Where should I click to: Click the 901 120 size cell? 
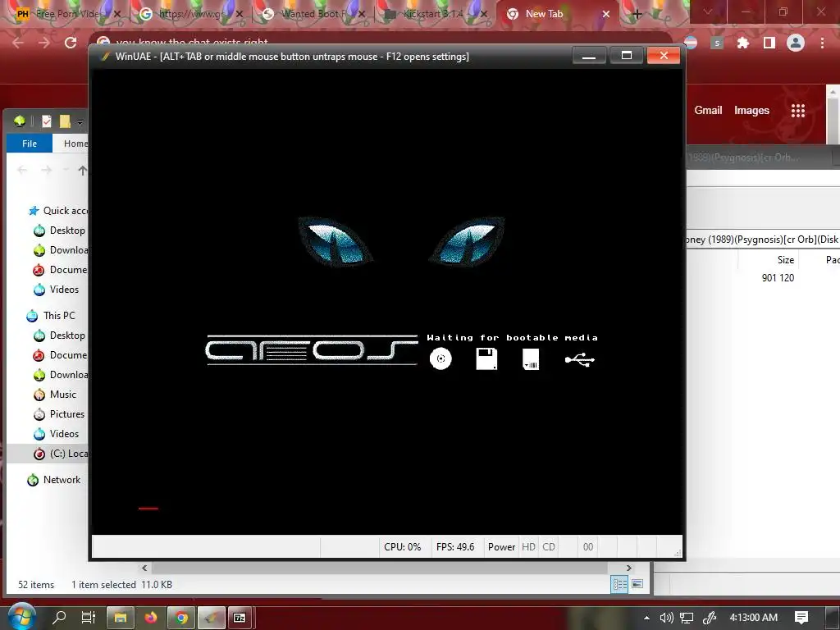coord(778,277)
